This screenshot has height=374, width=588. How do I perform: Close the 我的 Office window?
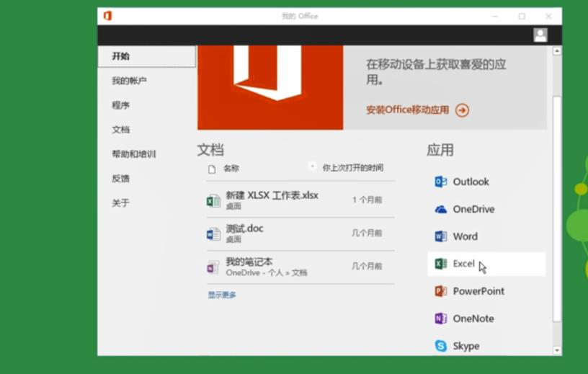click(x=548, y=16)
